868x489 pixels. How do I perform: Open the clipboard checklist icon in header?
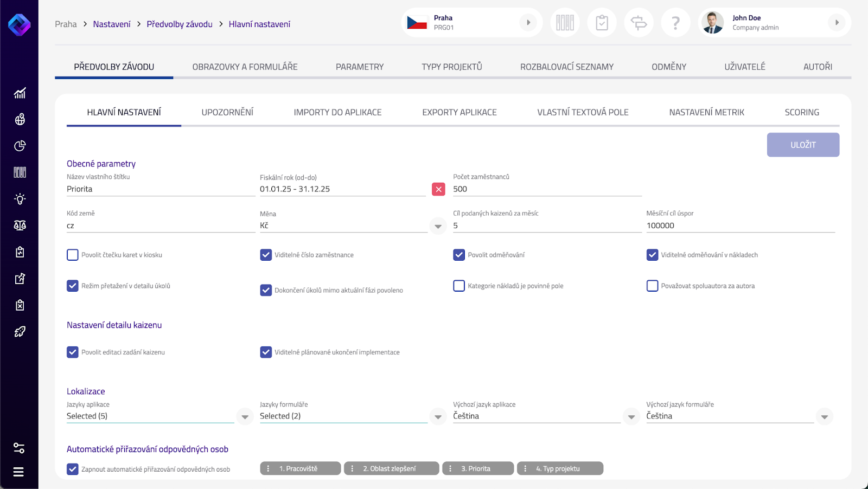click(x=602, y=23)
